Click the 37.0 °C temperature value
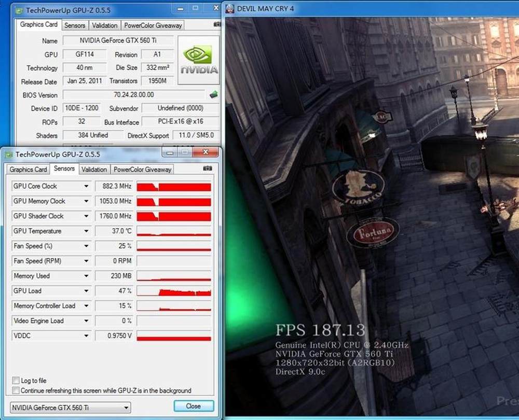Viewport: 519px width, 420px height. click(114, 231)
